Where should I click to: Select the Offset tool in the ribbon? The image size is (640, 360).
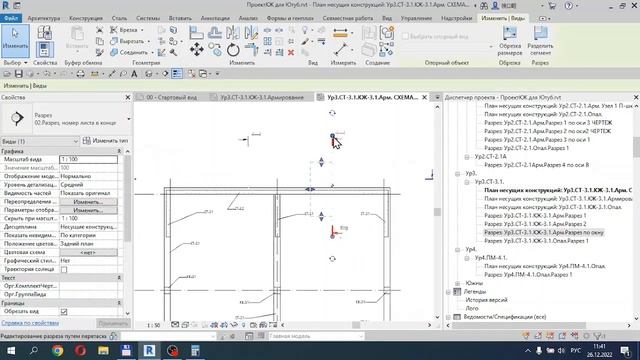[x=215, y=33]
